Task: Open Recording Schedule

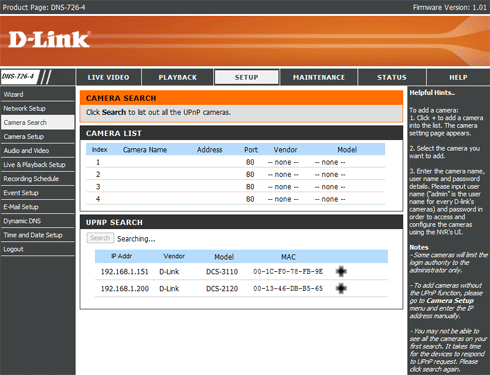Action: (x=37, y=179)
